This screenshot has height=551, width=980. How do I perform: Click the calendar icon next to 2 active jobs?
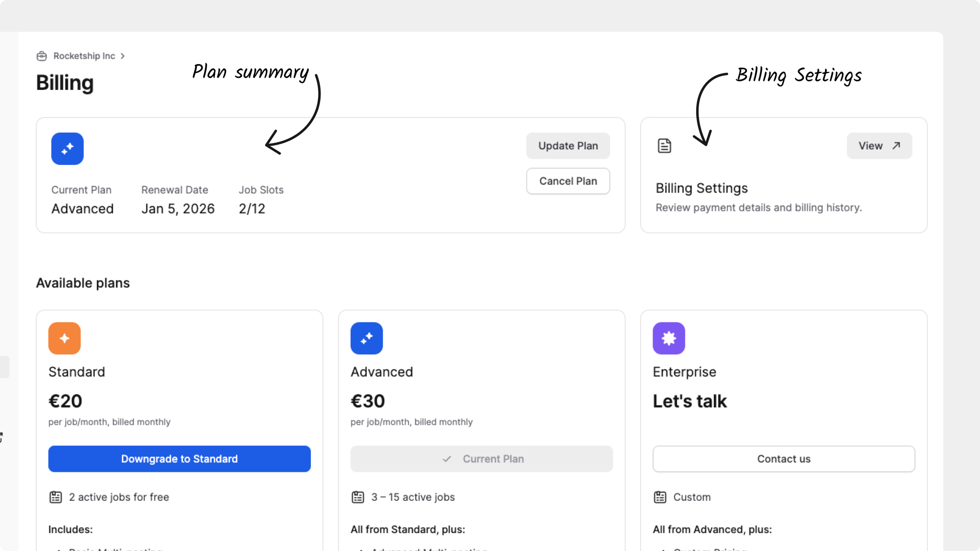(x=56, y=497)
